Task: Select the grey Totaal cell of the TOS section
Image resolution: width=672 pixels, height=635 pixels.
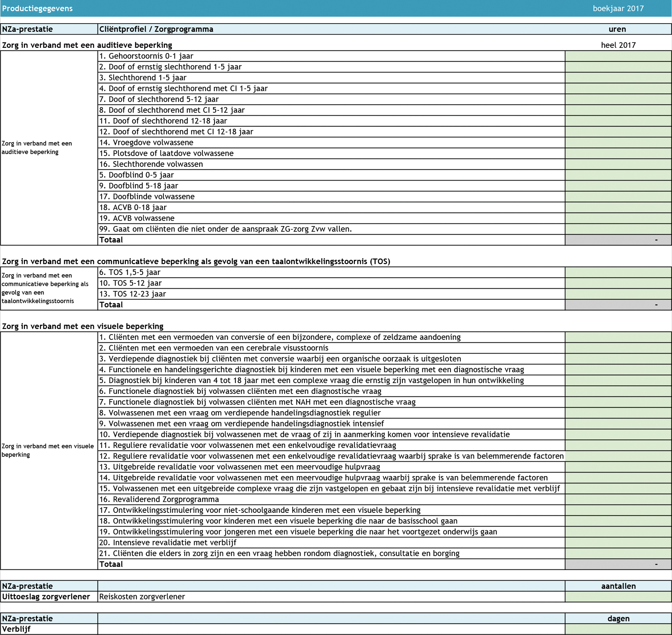Action: (618, 305)
